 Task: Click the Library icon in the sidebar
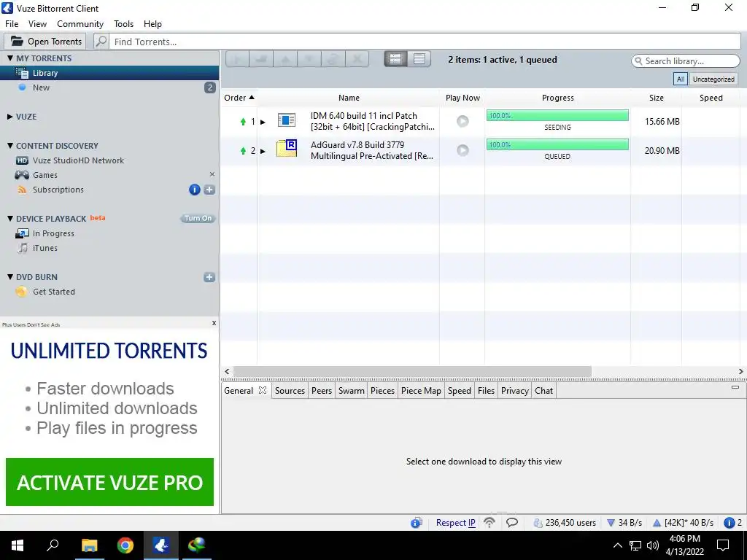point(22,73)
